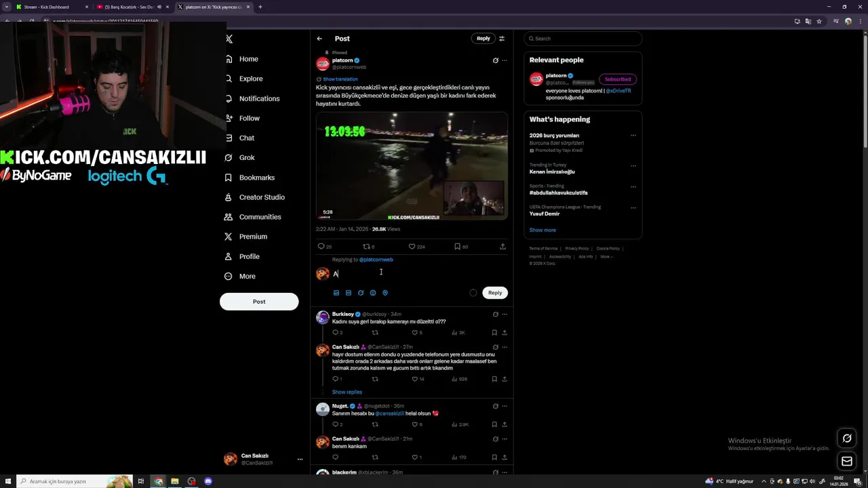Image resolution: width=868 pixels, height=488 pixels.
Task: Play the embedded video thumbnail
Action: coord(412,166)
